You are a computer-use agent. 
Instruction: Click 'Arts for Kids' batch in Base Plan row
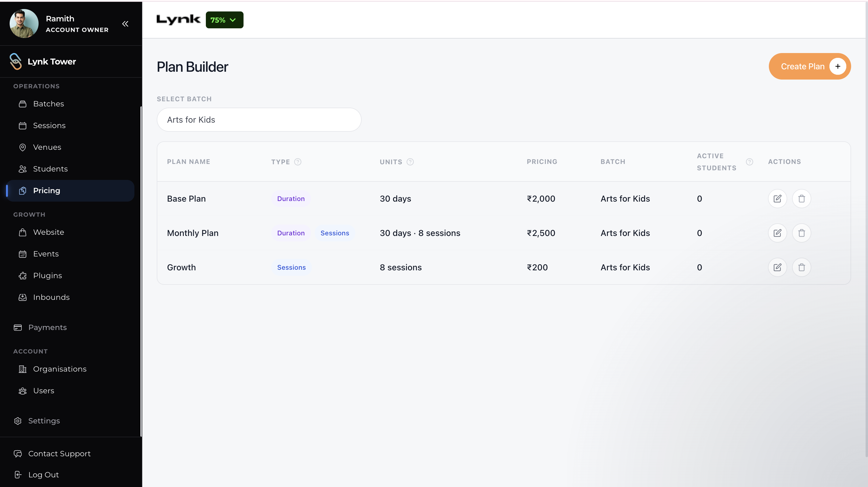tap(625, 199)
